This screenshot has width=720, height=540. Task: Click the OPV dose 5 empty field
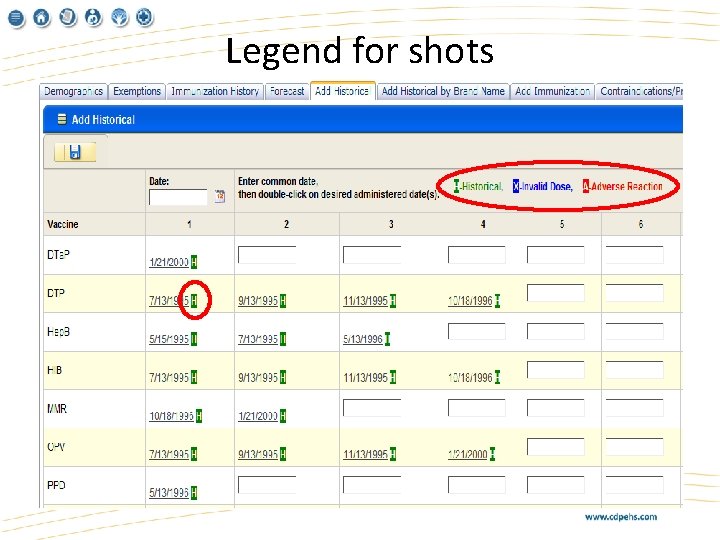(x=556, y=446)
